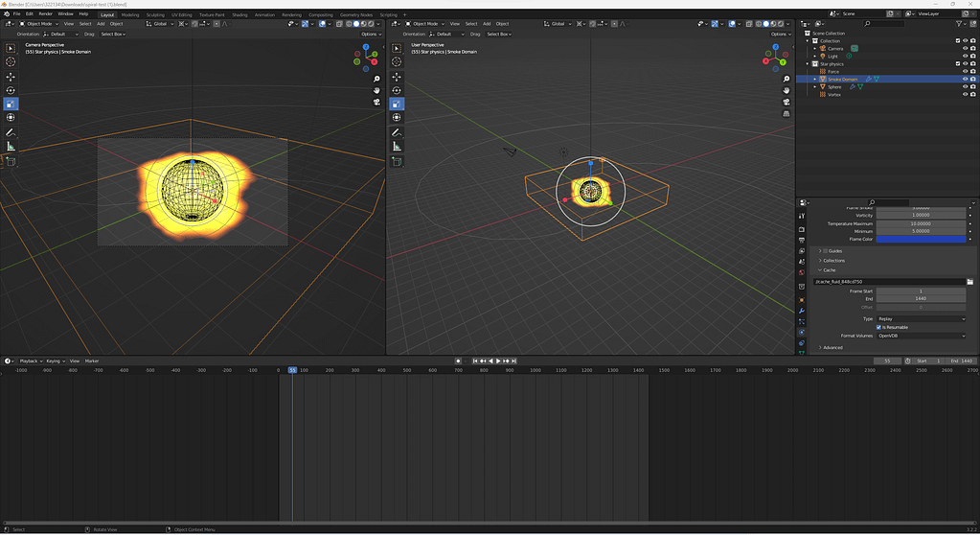The image size is (980, 535).
Task: Click the Flame Color swatch
Action: pos(921,239)
